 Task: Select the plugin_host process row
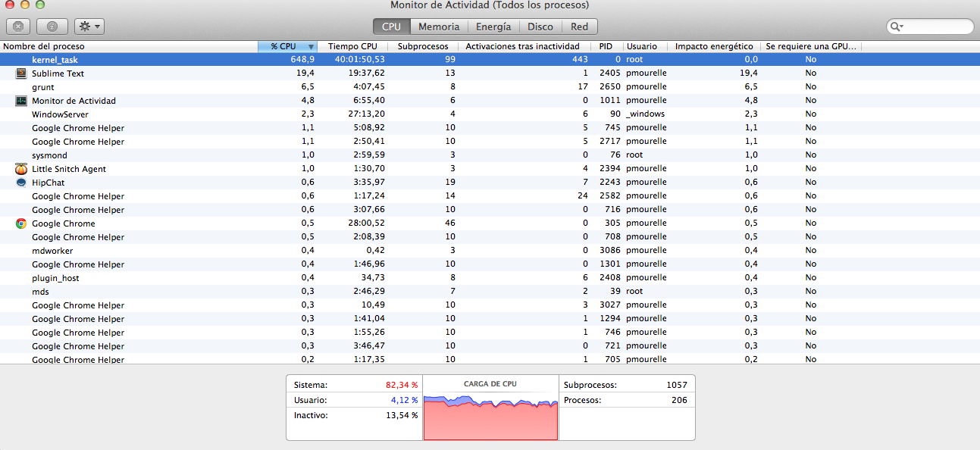490,278
